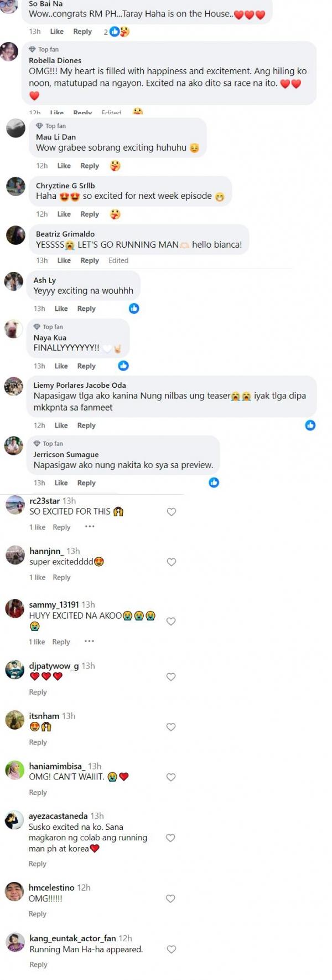View the '1 like' count on hannjnn_'s comment

pyautogui.click(x=38, y=577)
